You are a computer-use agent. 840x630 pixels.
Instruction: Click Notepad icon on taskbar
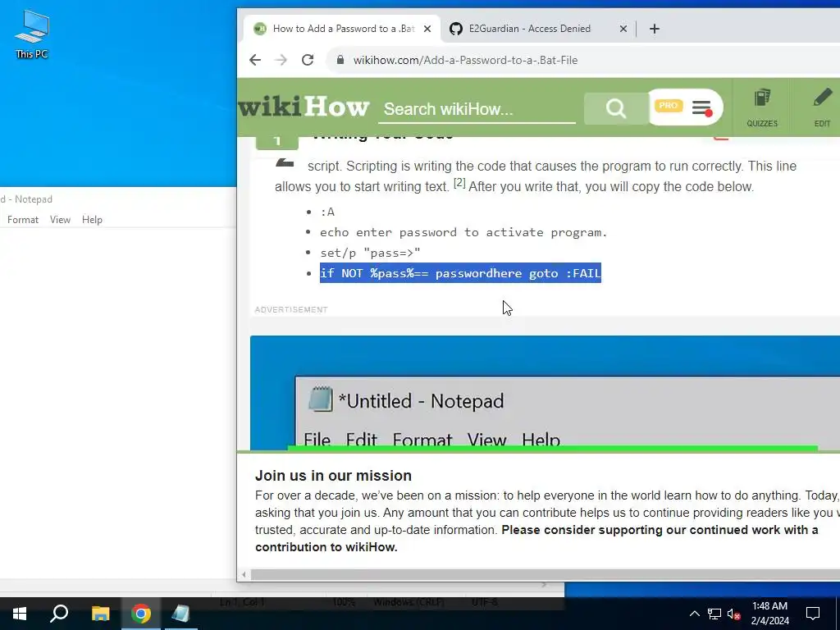click(x=181, y=614)
